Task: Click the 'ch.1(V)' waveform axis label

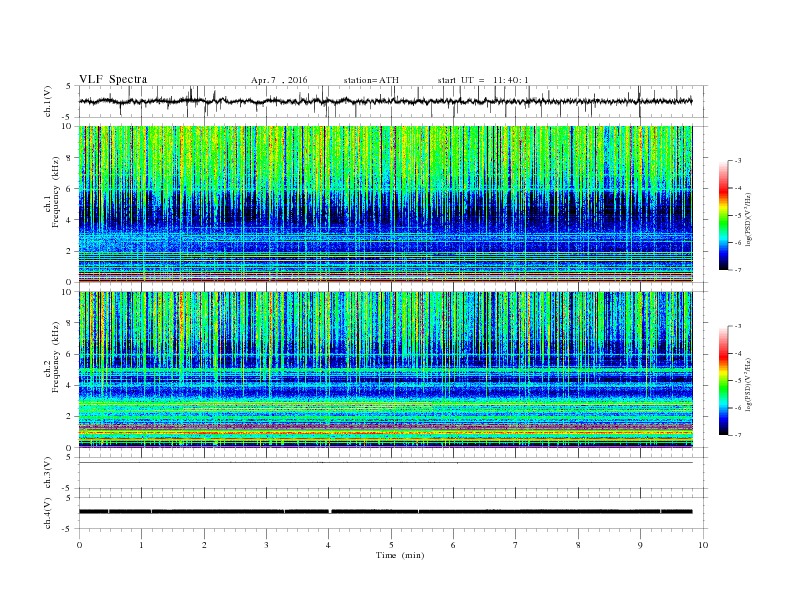Action: pyautogui.click(x=48, y=101)
